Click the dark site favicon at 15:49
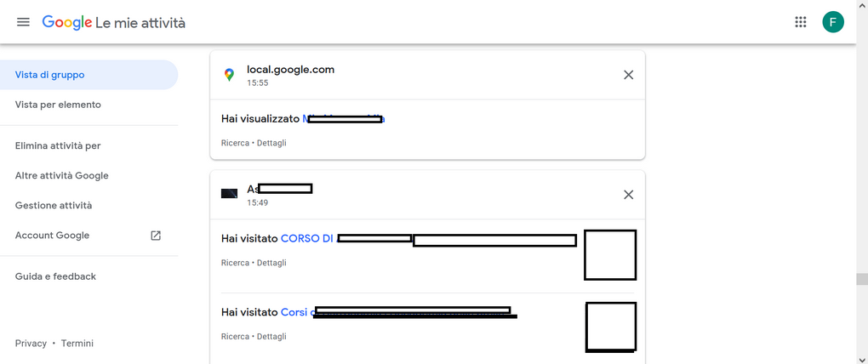The height and width of the screenshot is (364, 868). [x=229, y=194]
